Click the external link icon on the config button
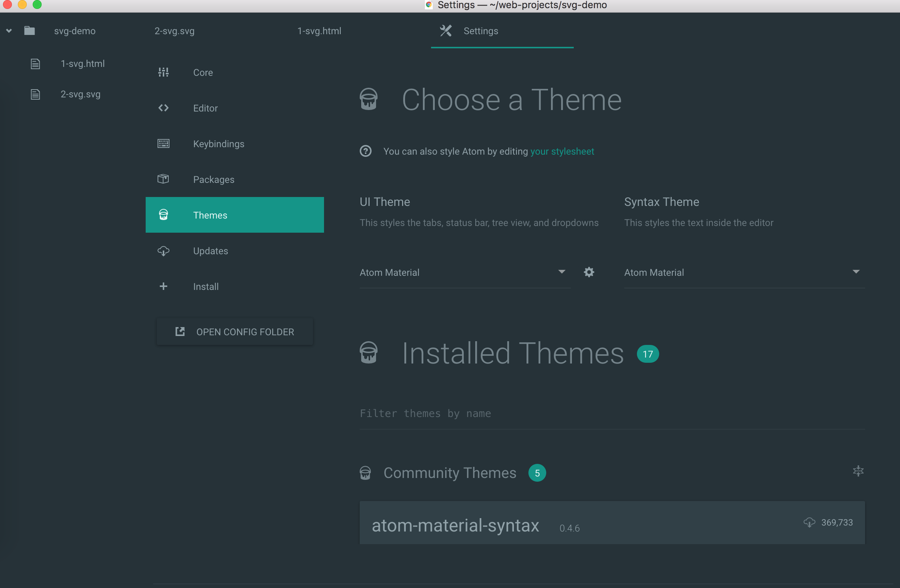 click(180, 332)
